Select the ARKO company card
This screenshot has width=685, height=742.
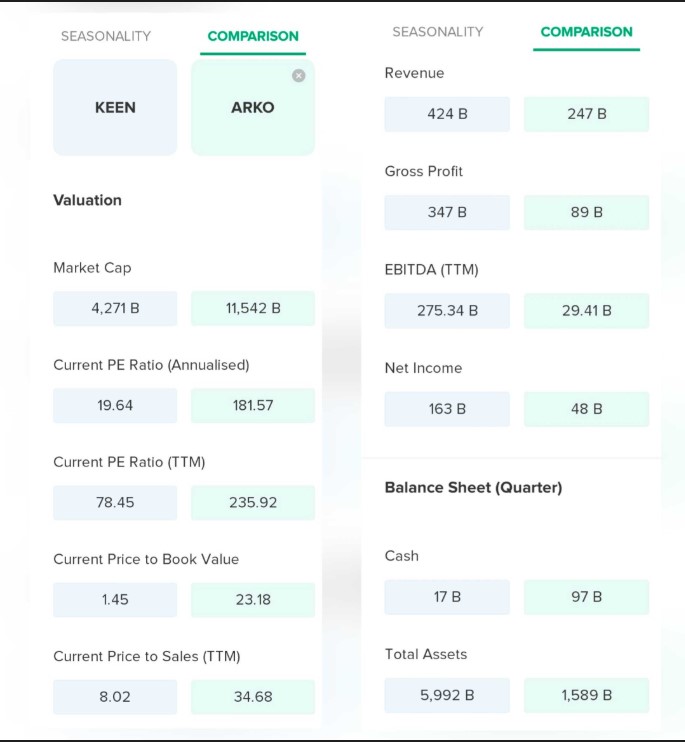(x=252, y=107)
